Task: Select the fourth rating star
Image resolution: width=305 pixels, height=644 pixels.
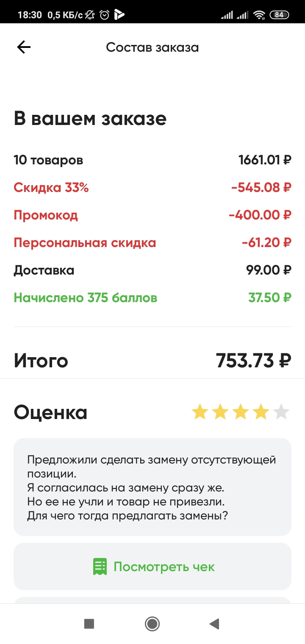Action: pos(261,412)
